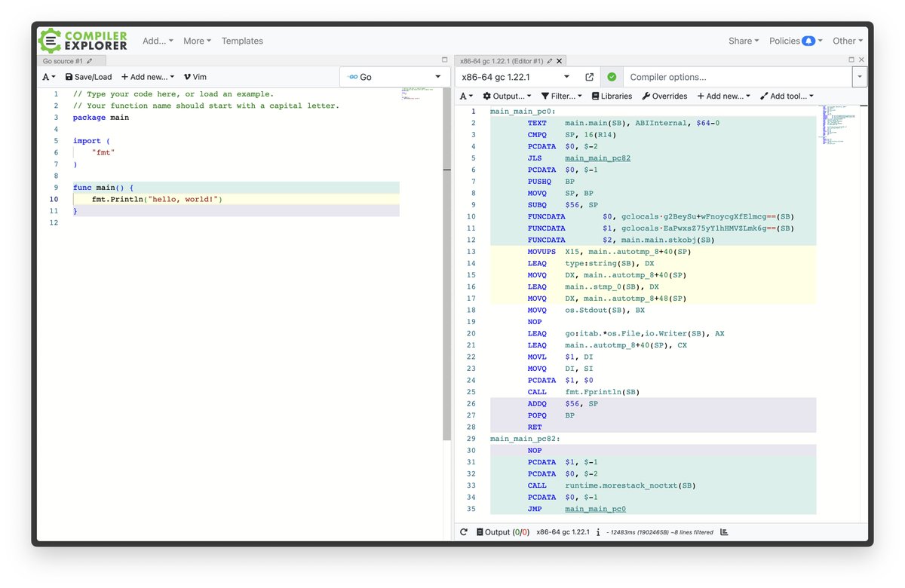The height and width of the screenshot is (588, 905).
Task: Expand the compiler options dropdown arrow
Action: point(859,77)
